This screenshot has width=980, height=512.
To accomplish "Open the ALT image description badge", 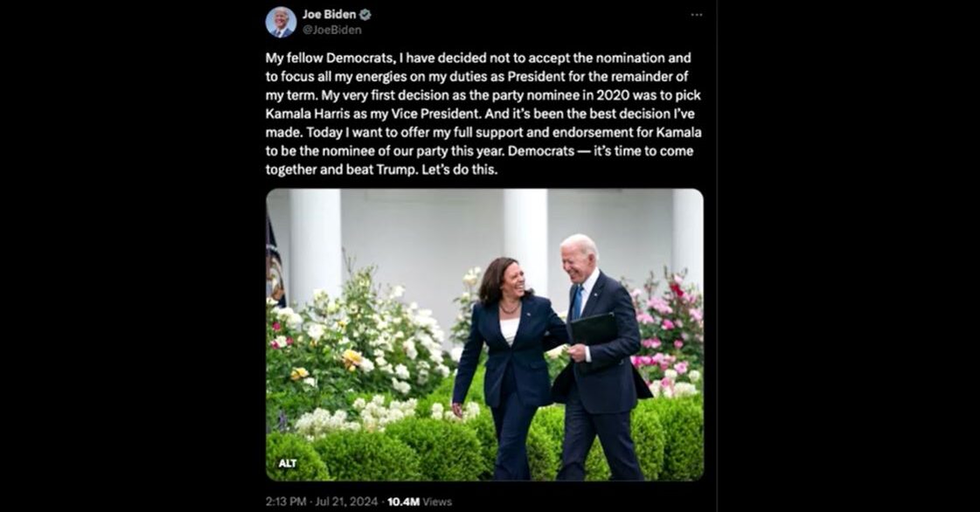I will tap(288, 463).
